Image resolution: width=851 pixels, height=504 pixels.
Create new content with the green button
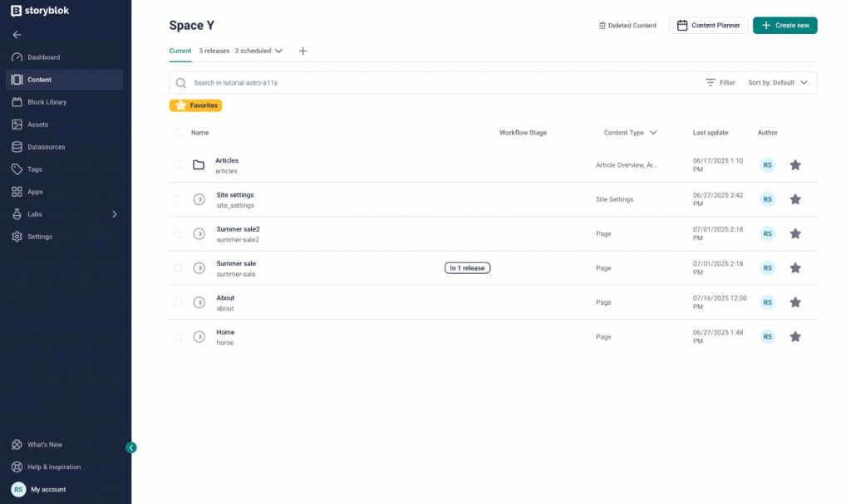(x=785, y=25)
